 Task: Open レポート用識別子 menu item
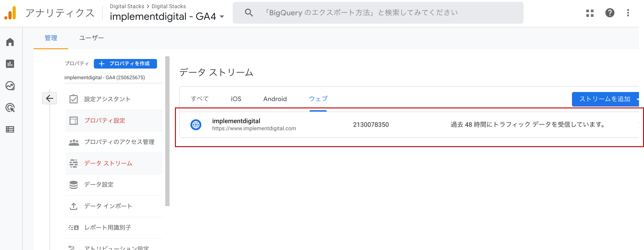point(114,227)
